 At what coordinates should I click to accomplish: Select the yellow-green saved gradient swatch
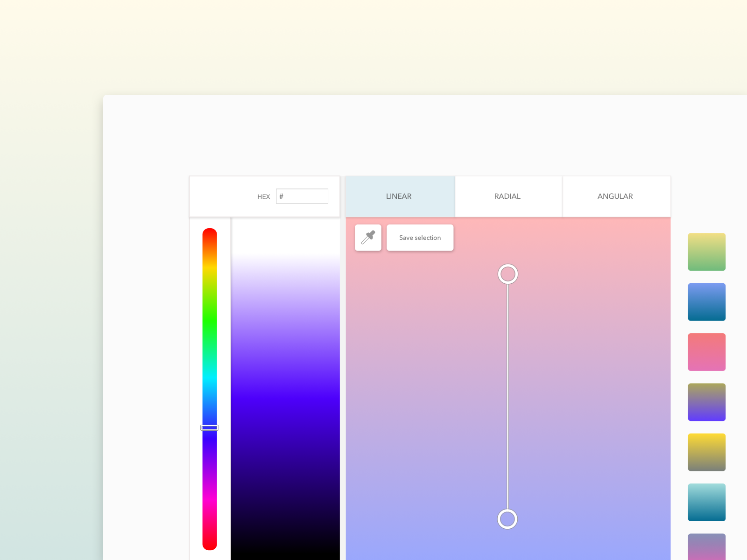(706, 252)
